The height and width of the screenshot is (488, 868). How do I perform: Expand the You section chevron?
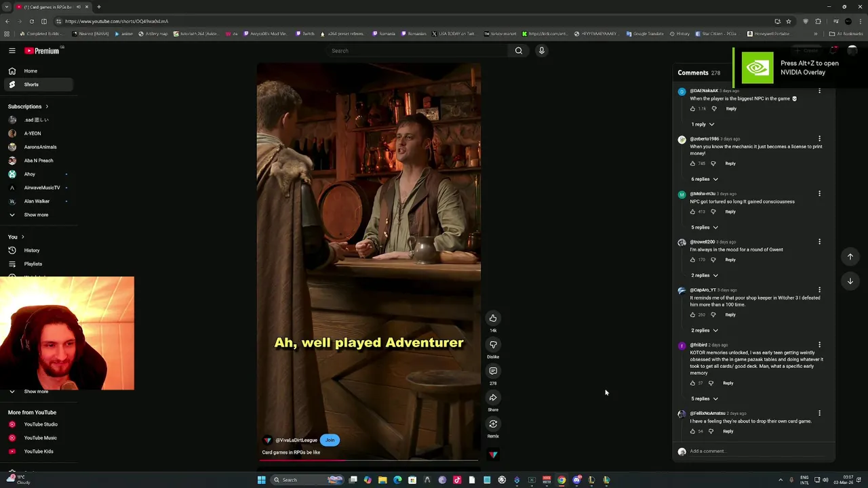22,237
